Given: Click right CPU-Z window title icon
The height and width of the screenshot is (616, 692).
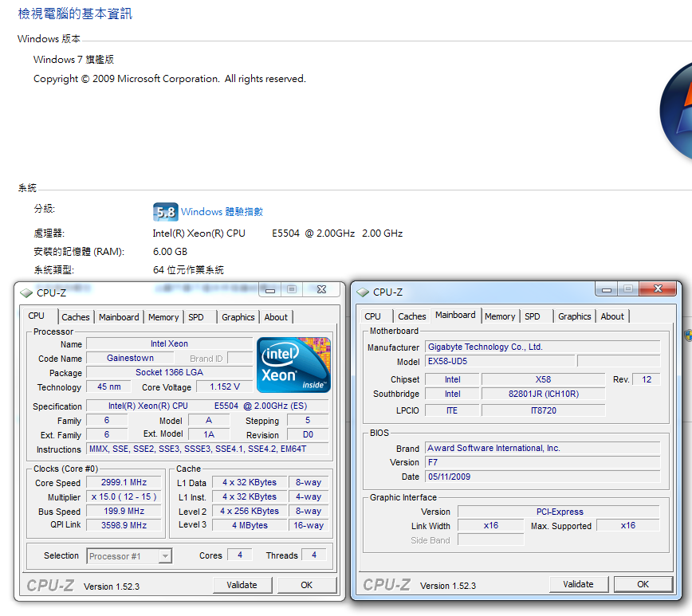Looking at the screenshot, I should pyautogui.click(x=363, y=292).
